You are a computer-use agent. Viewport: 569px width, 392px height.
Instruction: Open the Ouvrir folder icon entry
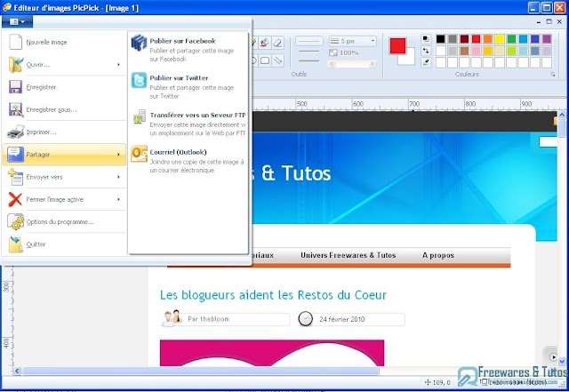click(x=15, y=65)
